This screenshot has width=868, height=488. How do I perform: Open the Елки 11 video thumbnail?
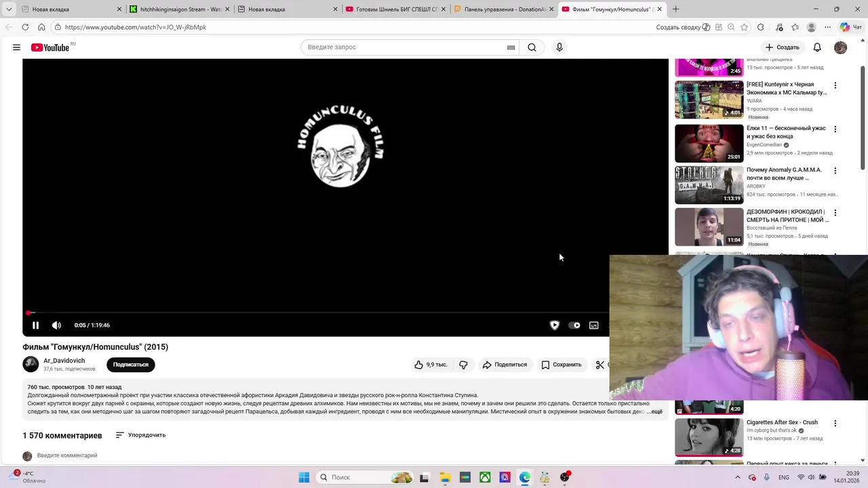pyautogui.click(x=709, y=143)
